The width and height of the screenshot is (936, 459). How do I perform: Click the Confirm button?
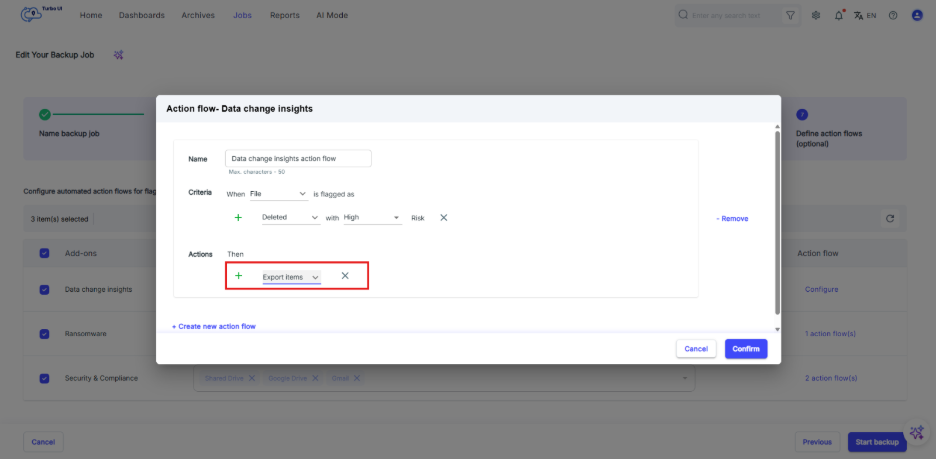pyautogui.click(x=745, y=349)
